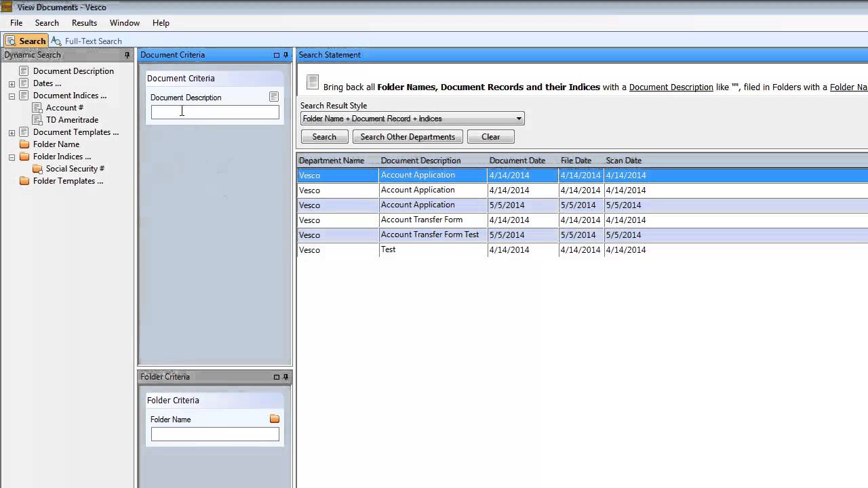Select Folder Templates tree item label
Image resolution: width=868 pixels, height=488 pixels.
tap(68, 181)
